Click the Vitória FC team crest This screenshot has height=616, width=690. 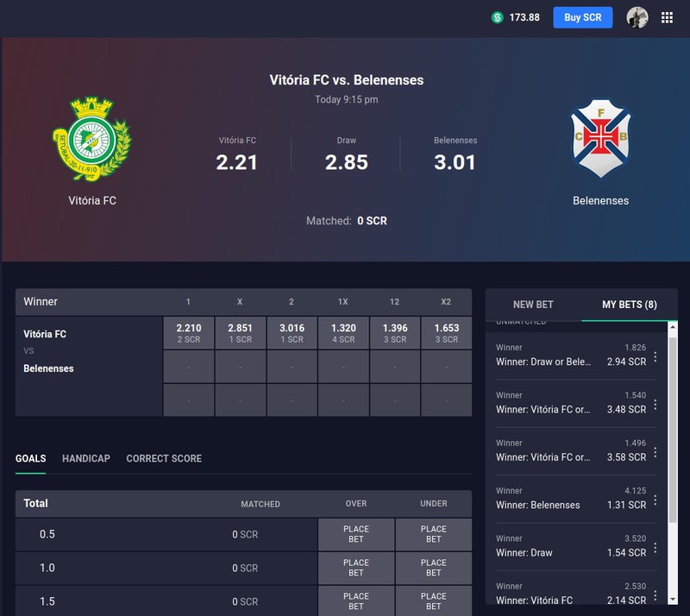point(92,139)
